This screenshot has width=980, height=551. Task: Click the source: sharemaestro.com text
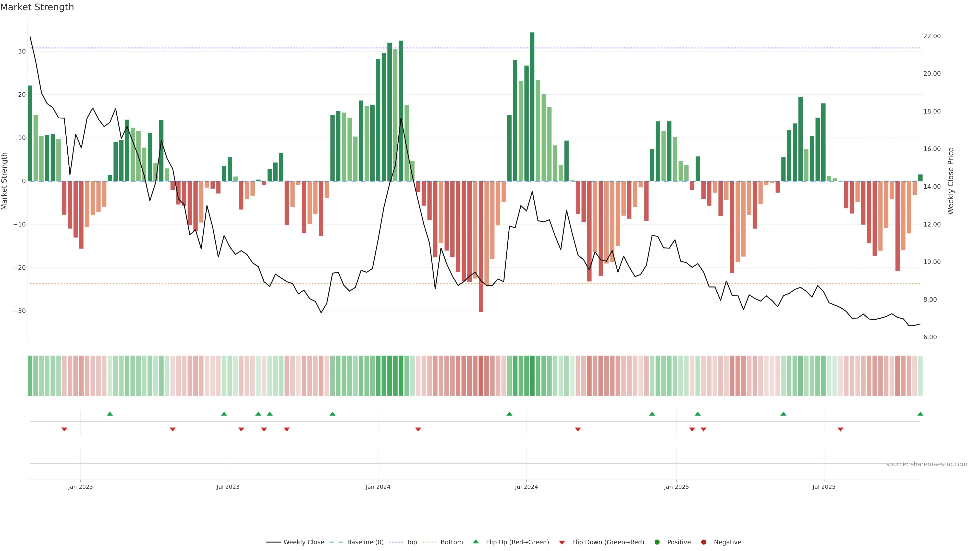tap(926, 464)
